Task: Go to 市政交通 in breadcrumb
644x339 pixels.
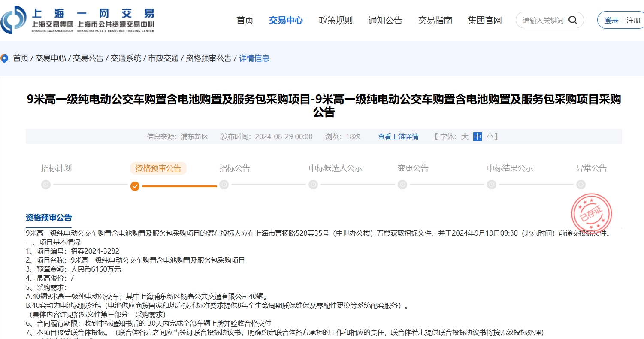Action: (163, 58)
